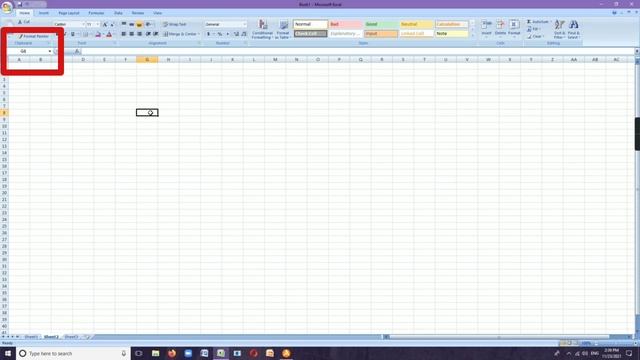This screenshot has height=360, width=640.
Task: Apply the Note cell style
Action: pos(451,33)
